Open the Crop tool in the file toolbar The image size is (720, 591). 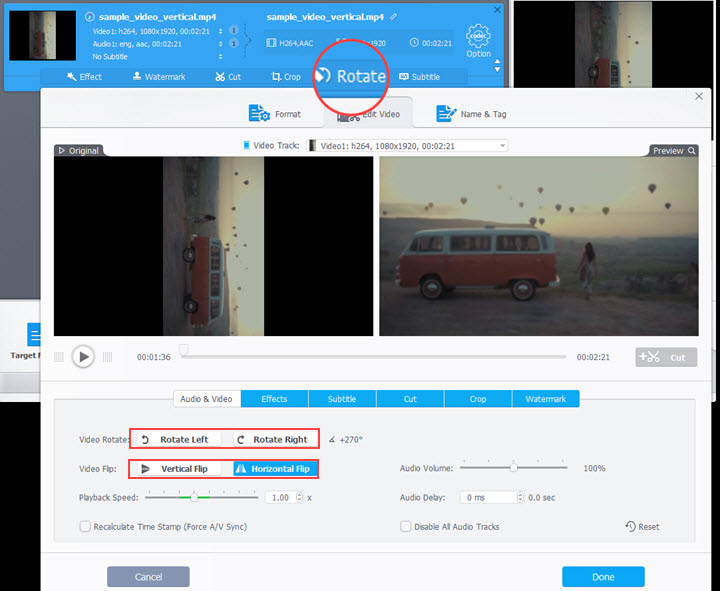click(286, 77)
